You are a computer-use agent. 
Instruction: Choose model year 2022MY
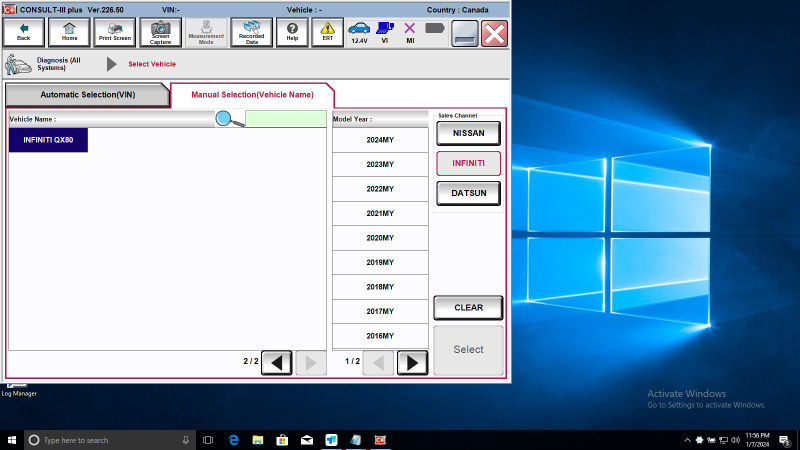(380, 189)
